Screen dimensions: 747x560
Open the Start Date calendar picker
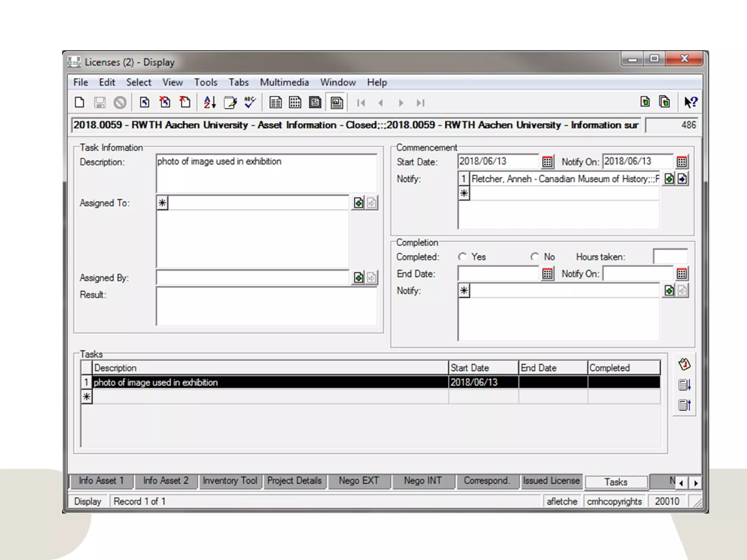(x=547, y=162)
